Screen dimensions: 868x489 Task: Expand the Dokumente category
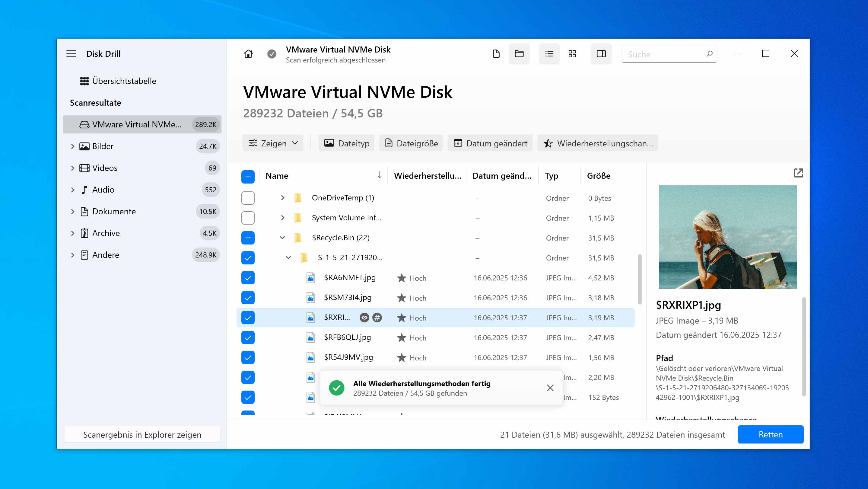[72, 211]
